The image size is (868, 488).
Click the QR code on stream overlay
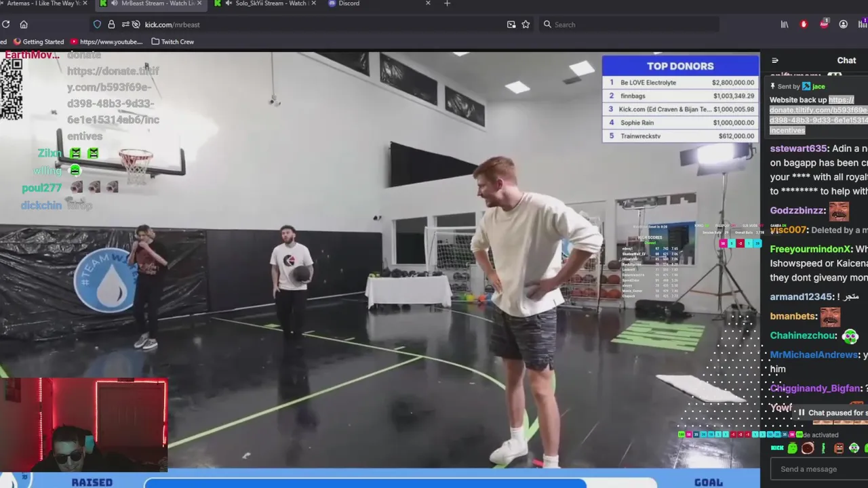[12, 89]
